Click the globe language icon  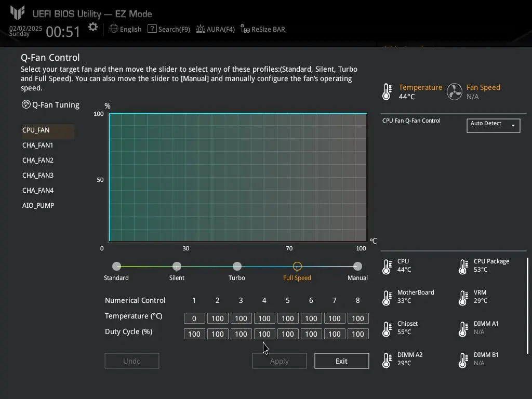114,29
